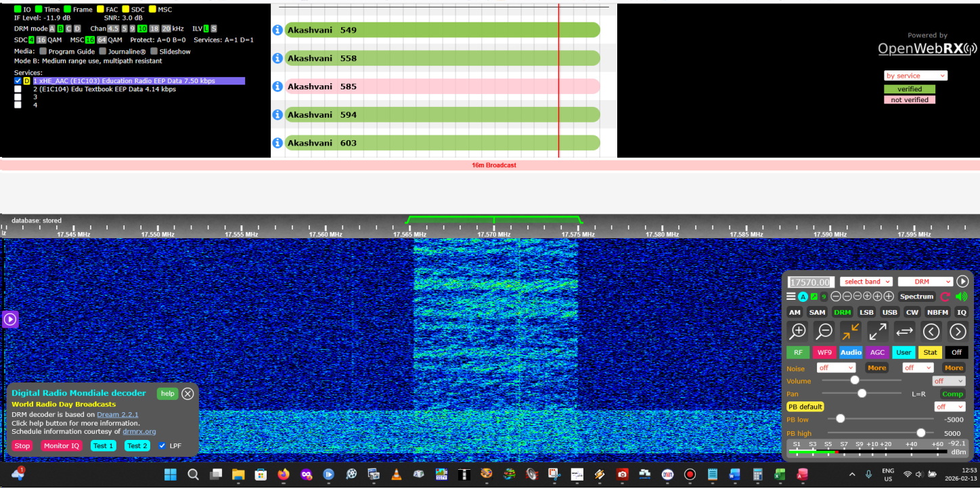Click the red circular reload icon
The width and height of the screenshot is (980, 488).
[945, 296]
